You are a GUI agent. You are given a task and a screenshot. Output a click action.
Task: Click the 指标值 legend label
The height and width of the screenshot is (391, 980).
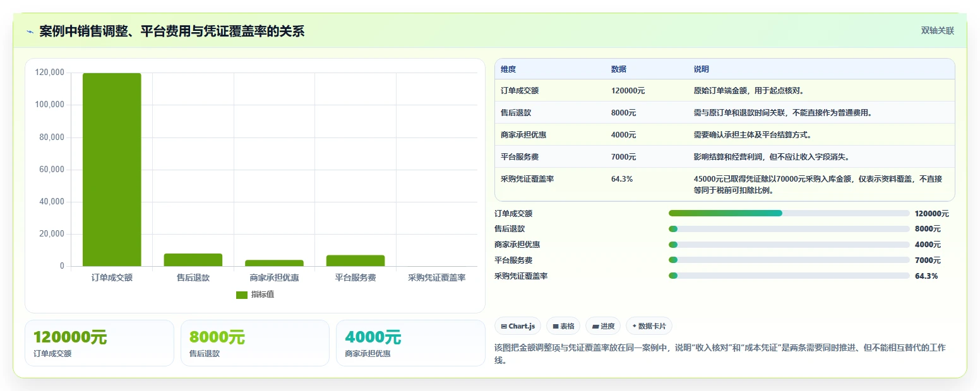pyautogui.click(x=263, y=295)
